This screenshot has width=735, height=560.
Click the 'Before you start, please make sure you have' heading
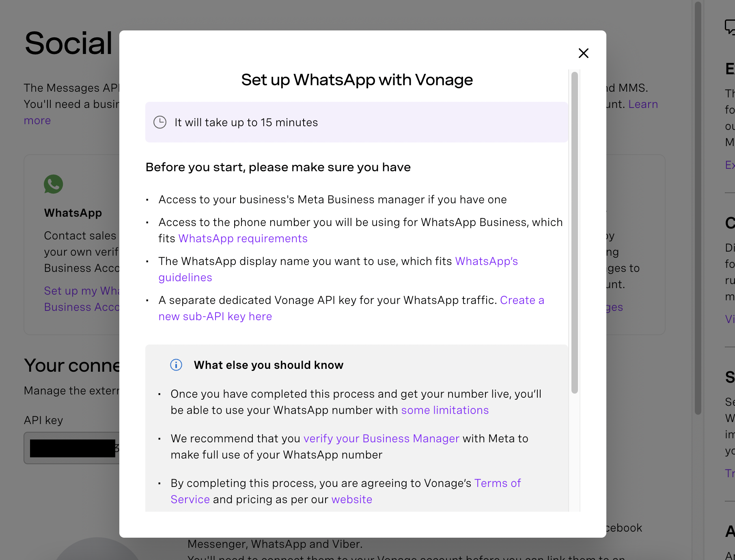pyautogui.click(x=278, y=167)
